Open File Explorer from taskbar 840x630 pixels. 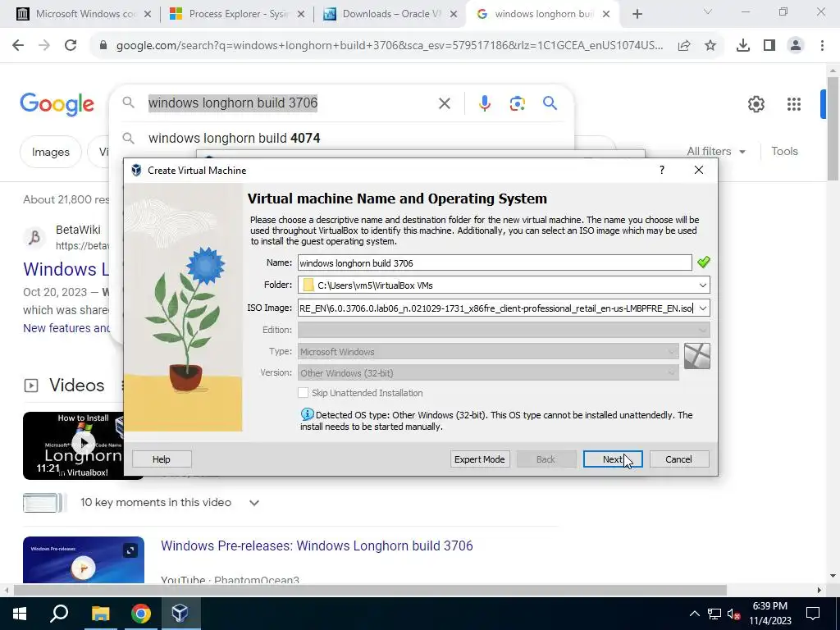tap(100, 614)
